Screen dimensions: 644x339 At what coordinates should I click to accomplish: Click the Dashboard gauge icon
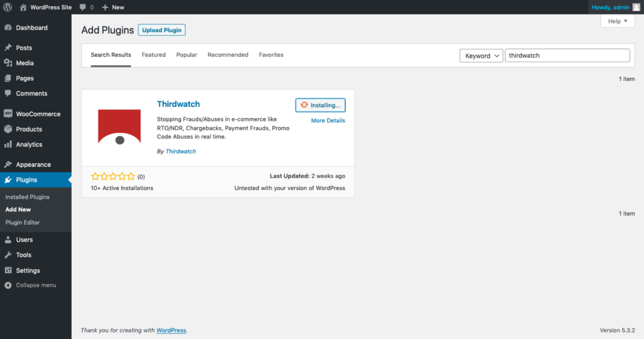coord(8,28)
